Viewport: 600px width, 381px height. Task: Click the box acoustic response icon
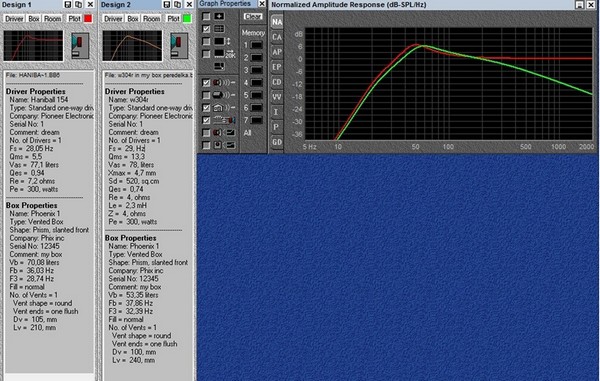(224, 95)
